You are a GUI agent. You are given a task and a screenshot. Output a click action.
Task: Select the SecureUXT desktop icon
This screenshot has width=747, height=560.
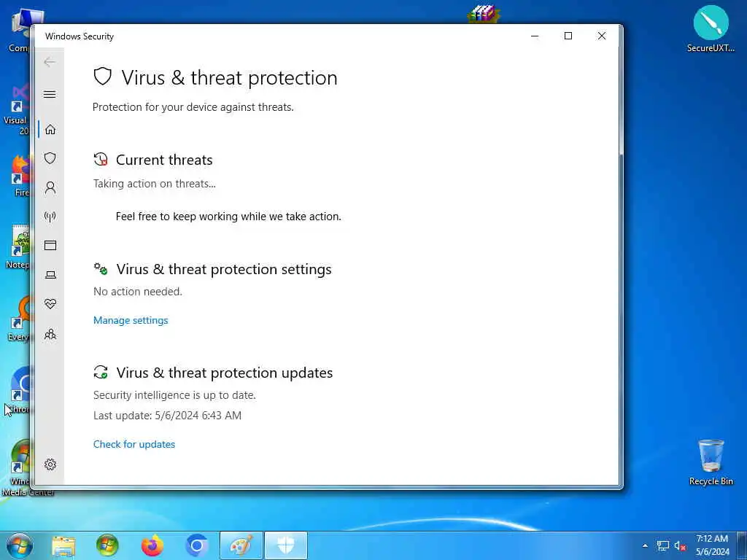[x=711, y=28]
